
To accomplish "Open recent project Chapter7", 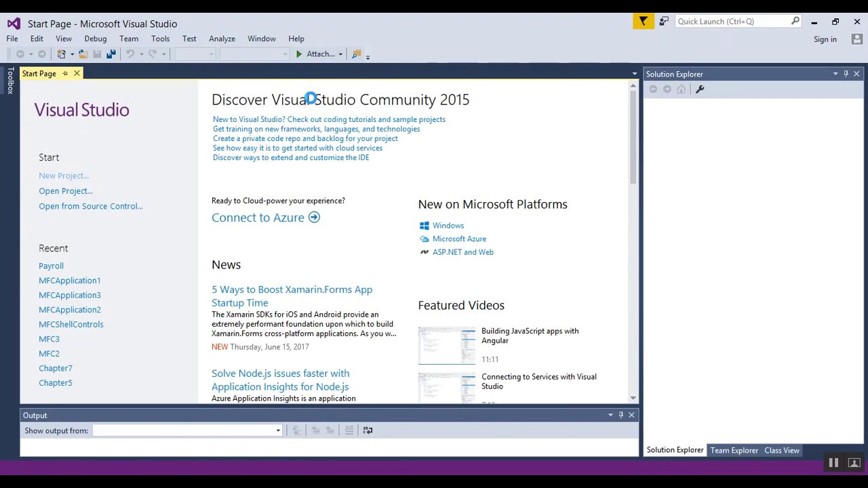I will (x=56, y=368).
